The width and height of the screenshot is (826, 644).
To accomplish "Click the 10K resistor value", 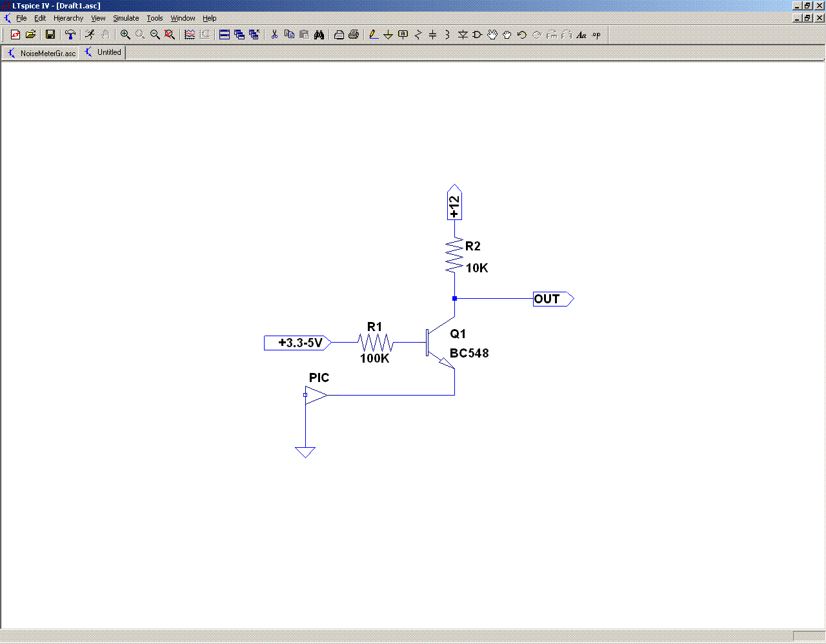I will coord(477,268).
